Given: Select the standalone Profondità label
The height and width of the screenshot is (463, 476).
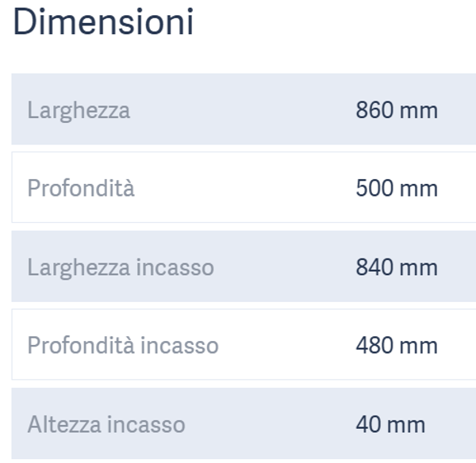Looking at the screenshot, I should [81, 189].
